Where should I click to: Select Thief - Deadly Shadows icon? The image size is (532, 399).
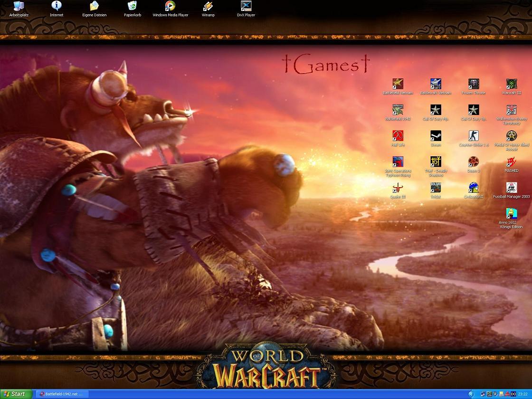tap(436, 162)
